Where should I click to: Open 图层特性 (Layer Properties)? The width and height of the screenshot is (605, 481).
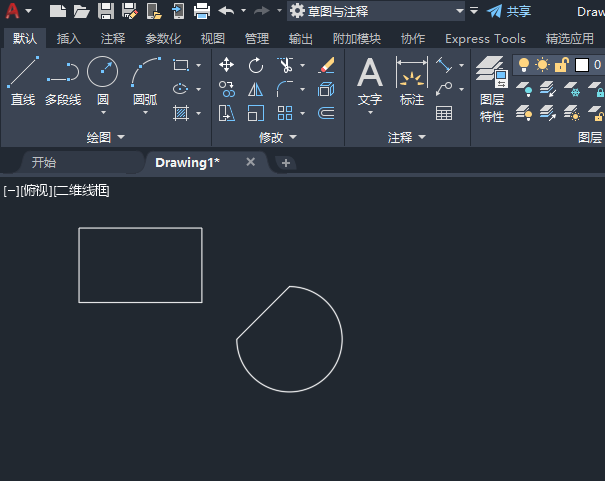point(491,88)
